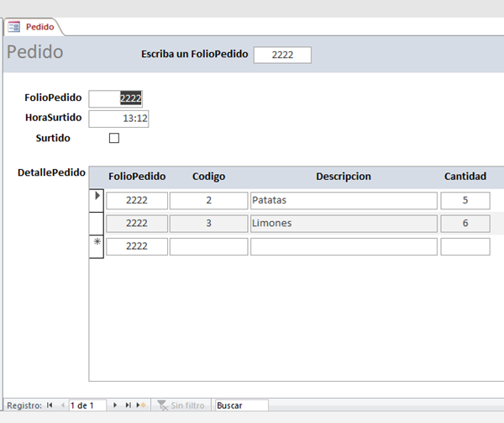Click the Cantidad cell with value 6
The width and height of the screenshot is (504, 423).
[465, 223]
